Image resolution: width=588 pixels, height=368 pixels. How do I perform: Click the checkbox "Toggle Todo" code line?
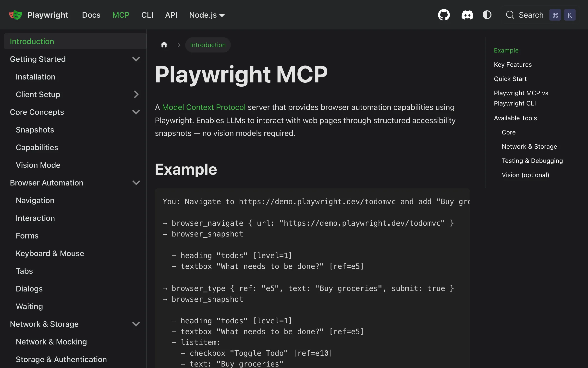point(257,353)
